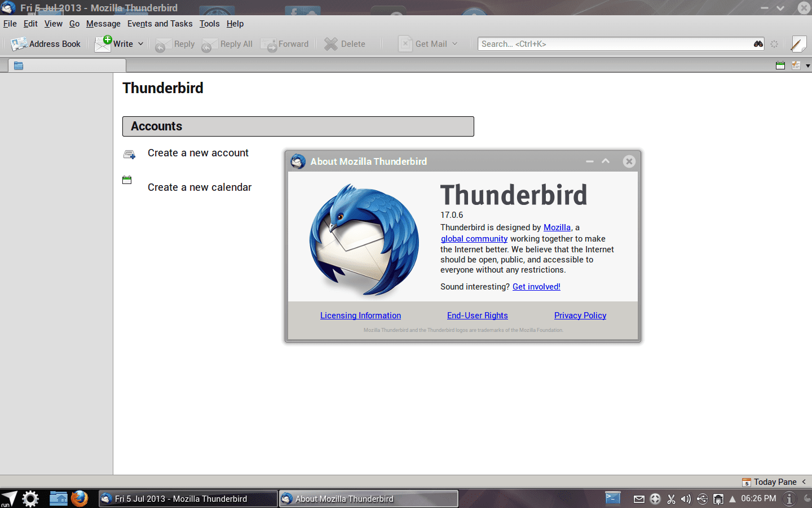Switch to Mozilla Thunderbird taskbar entry
The width and height of the screenshot is (812, 508).
click(188, 499)
